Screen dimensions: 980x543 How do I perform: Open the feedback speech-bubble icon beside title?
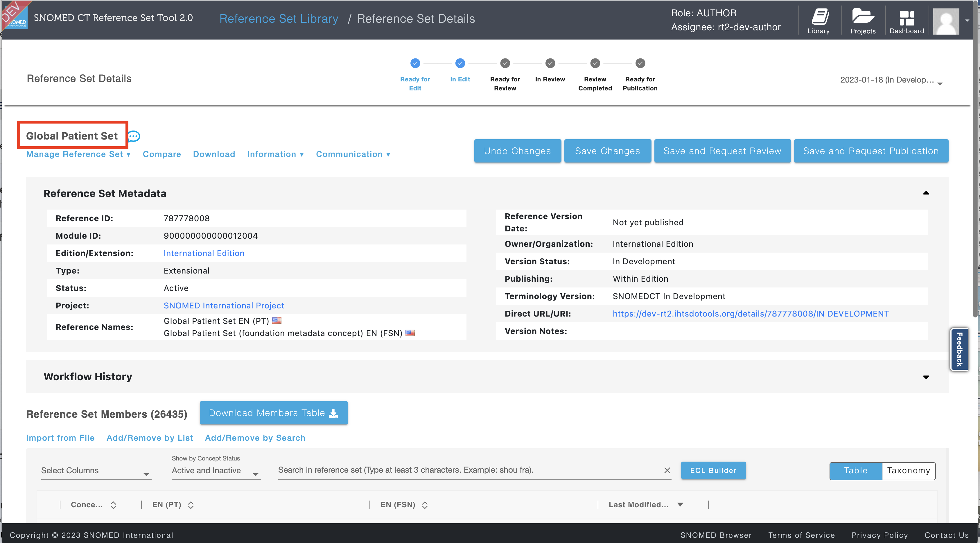point(134,136)
